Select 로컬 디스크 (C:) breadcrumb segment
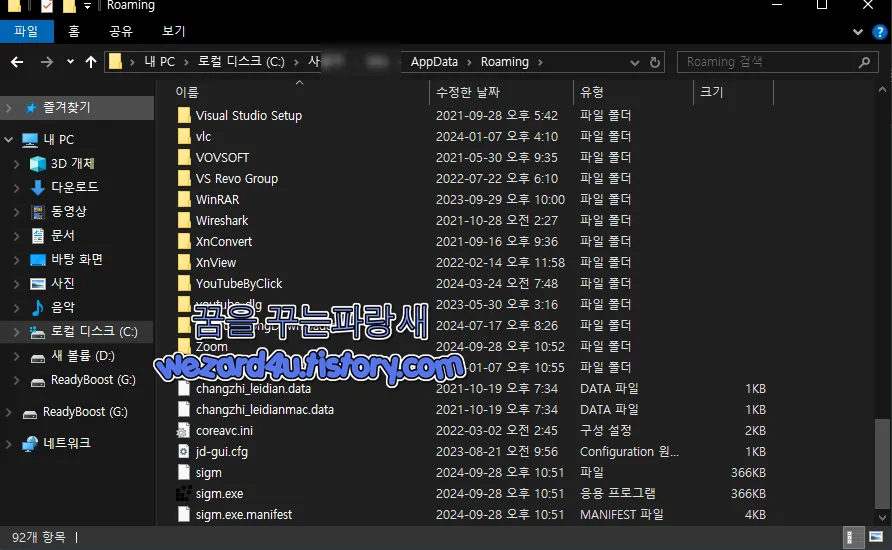Image resolution: width=892 pixels, height=550 pixels. 241,61
